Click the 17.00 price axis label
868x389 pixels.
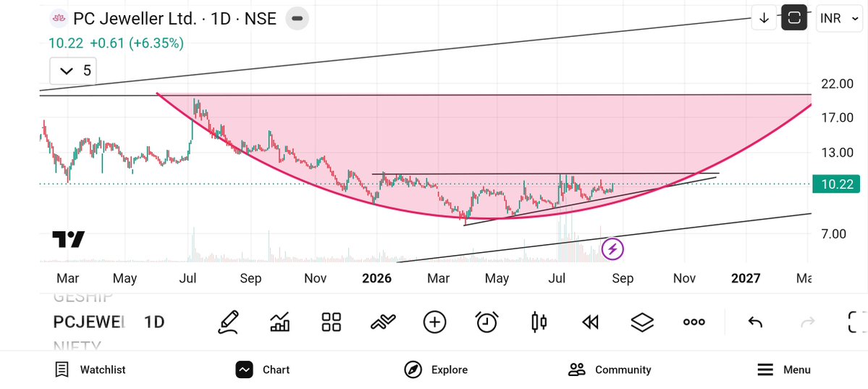point(837,117)
